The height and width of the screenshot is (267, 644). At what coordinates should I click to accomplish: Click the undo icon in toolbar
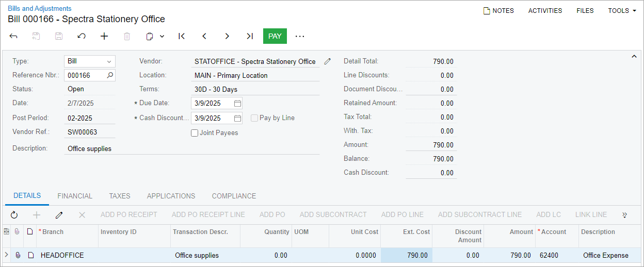(82, 36)
